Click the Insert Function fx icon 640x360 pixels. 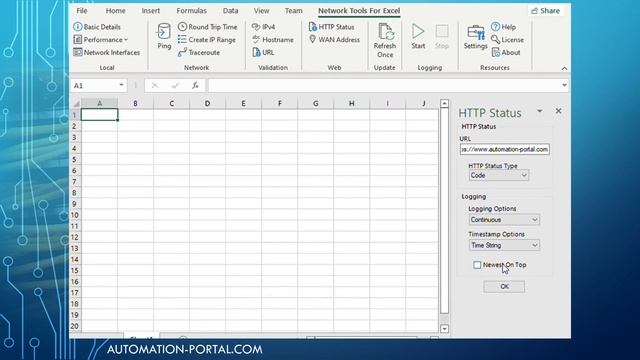coord(196,85)
